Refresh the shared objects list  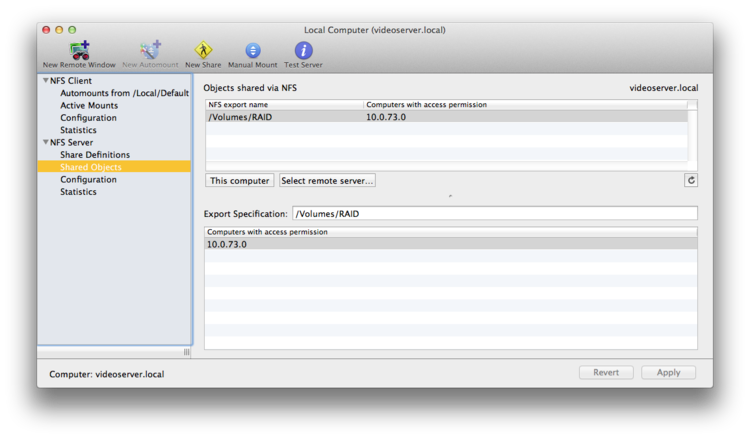pyautogui.click(x=691, y=180)
